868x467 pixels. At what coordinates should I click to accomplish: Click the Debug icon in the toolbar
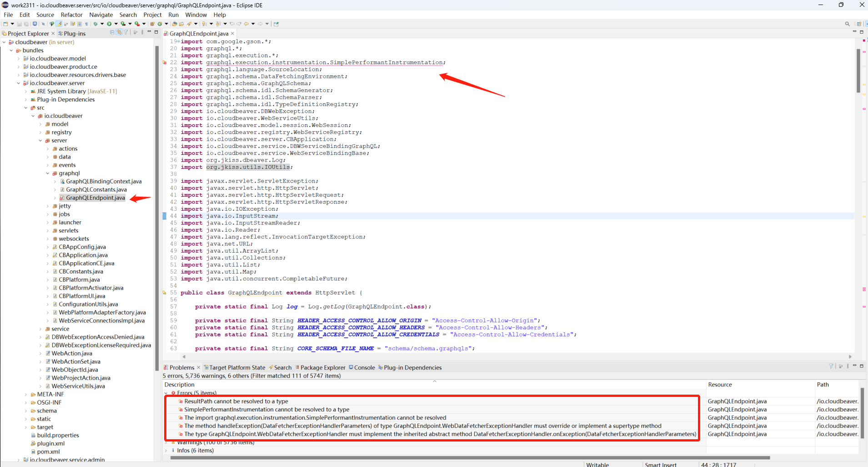(95, 24)
